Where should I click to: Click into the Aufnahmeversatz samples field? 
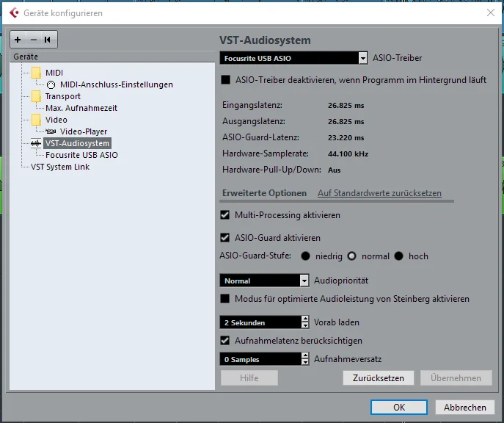(x=260, y=359)
